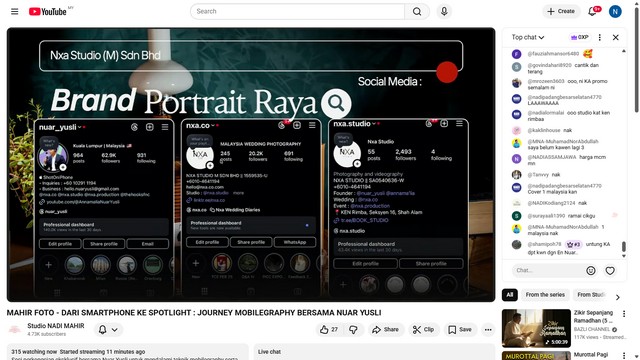The image size is (640, 360).
Task: Open the notifications bell
Action: tap(592, 11)
